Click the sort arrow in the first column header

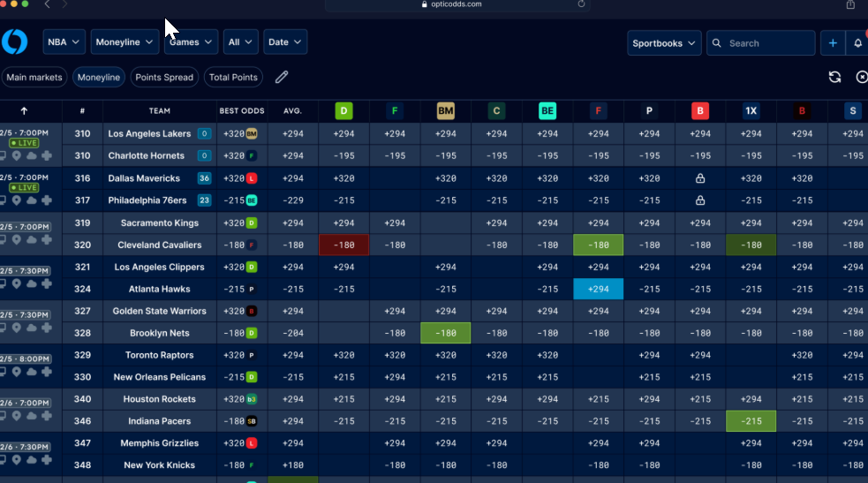pos(24,111)
